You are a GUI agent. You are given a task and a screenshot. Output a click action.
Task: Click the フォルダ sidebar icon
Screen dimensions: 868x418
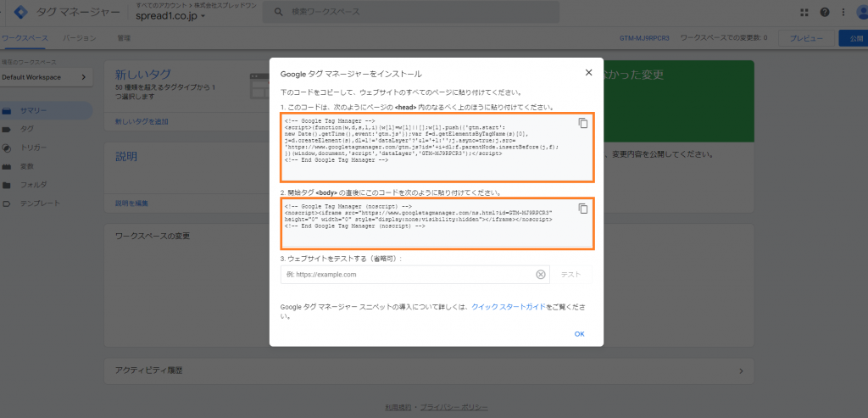[7, 185]
